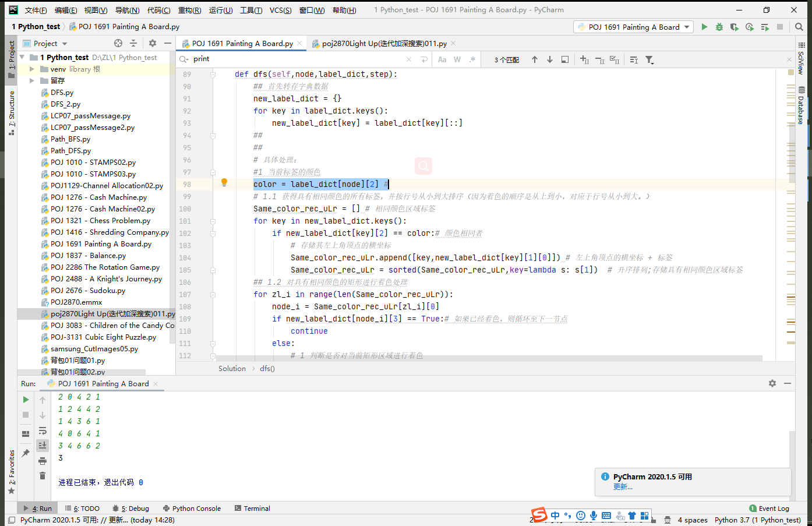Toggle Match Case in search bar
The width and height of the screenshot is (812, 526).
[442, 59]
